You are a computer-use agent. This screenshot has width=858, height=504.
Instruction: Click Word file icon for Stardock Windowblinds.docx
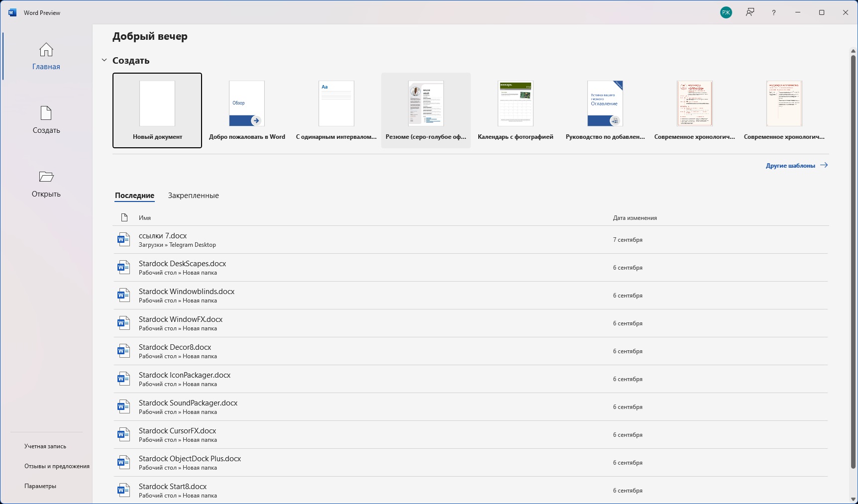(x=123, y=296)
